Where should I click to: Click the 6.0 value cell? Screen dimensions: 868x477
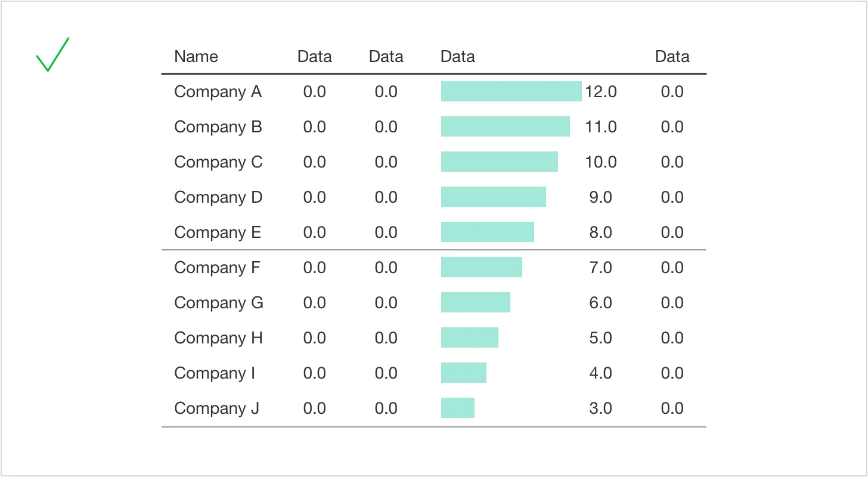[601, 303]
